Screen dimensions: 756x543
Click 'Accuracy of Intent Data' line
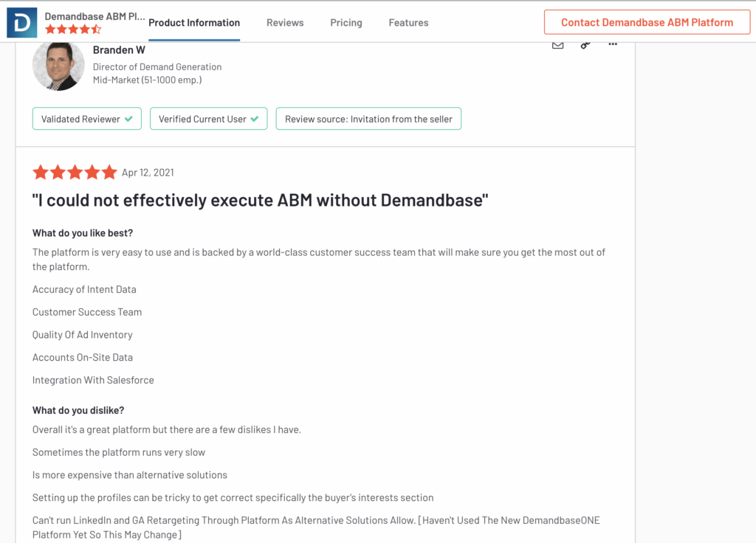click(84, 289)
